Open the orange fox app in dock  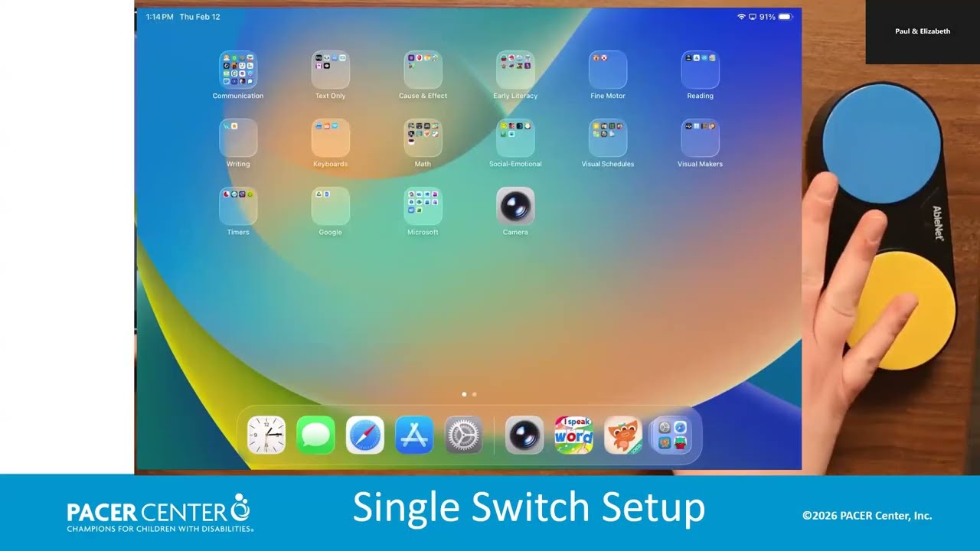(x=623, y=435)
